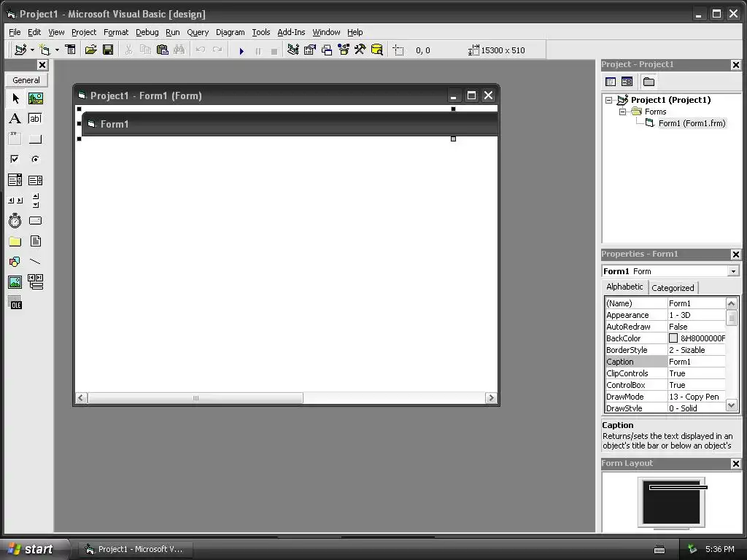Click the Caption property value field

click(697, 362)
